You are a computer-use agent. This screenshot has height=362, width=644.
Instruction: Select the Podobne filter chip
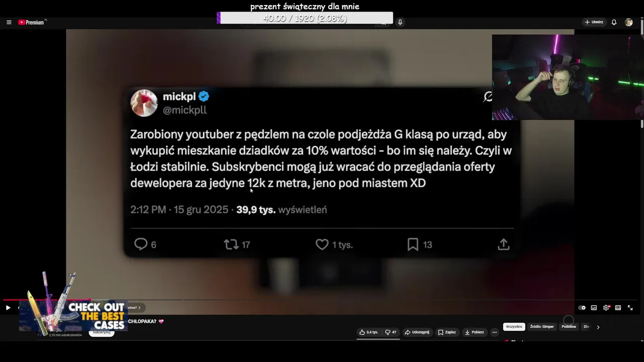[x=569, y=327]
